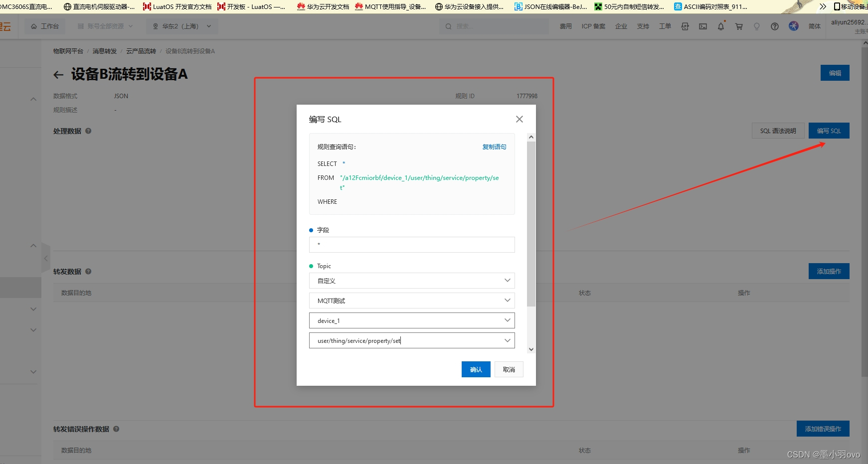Open the device_1 device dropdown
The height and width of the screenshot is (464, 868).
412,320
